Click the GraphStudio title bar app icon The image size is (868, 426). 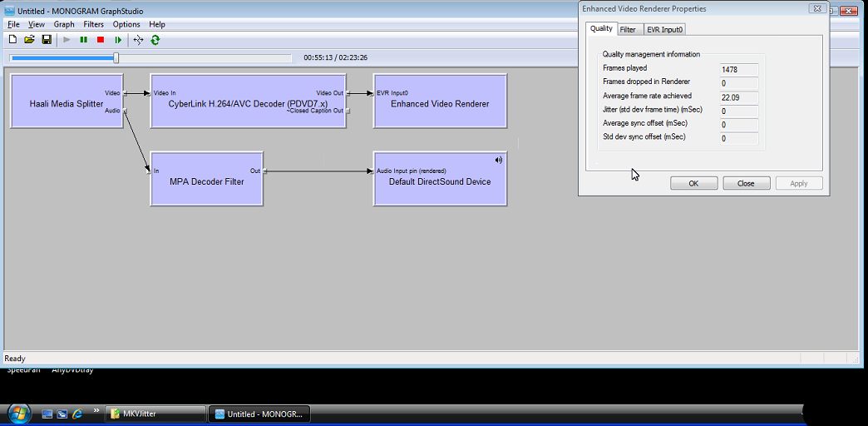[9, 11]
